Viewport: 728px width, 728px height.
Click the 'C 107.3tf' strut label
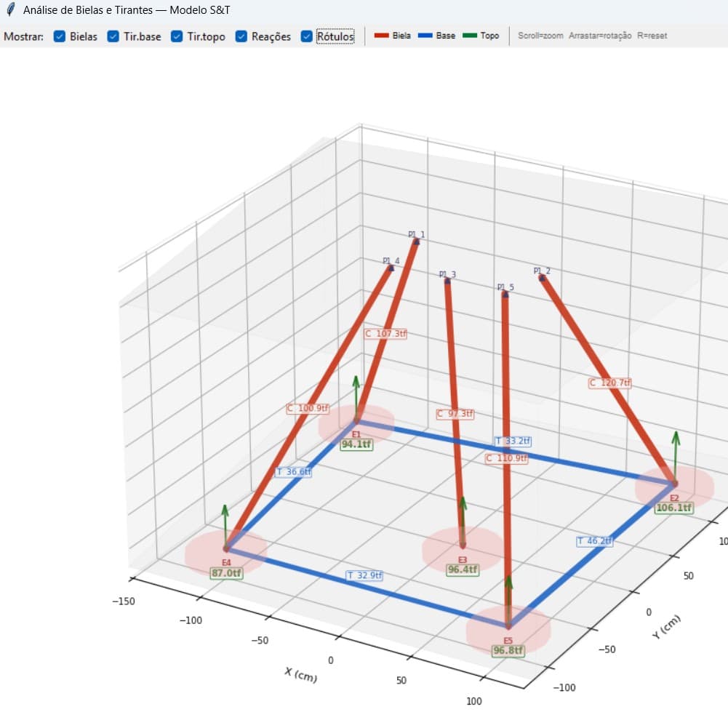tap(385, 333)
